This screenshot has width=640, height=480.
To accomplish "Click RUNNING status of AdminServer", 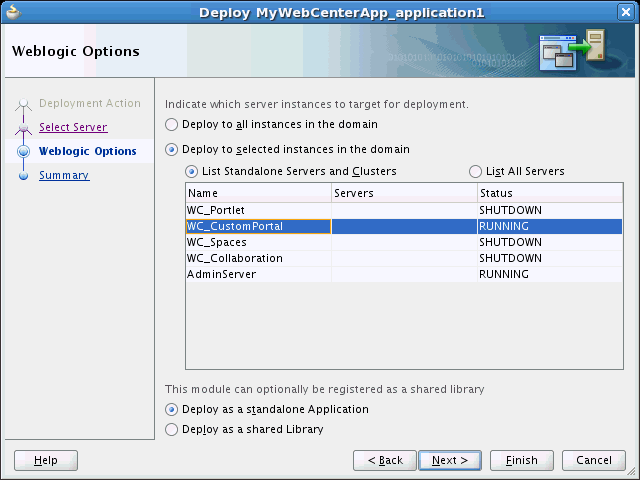I will click(504, 274).
